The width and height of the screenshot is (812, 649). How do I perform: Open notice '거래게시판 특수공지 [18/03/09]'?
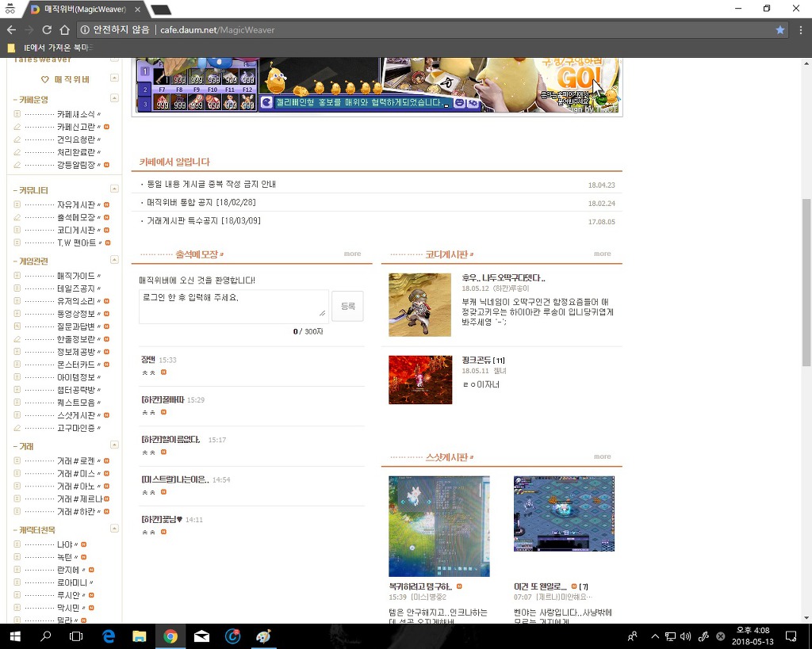pos(204,221)
